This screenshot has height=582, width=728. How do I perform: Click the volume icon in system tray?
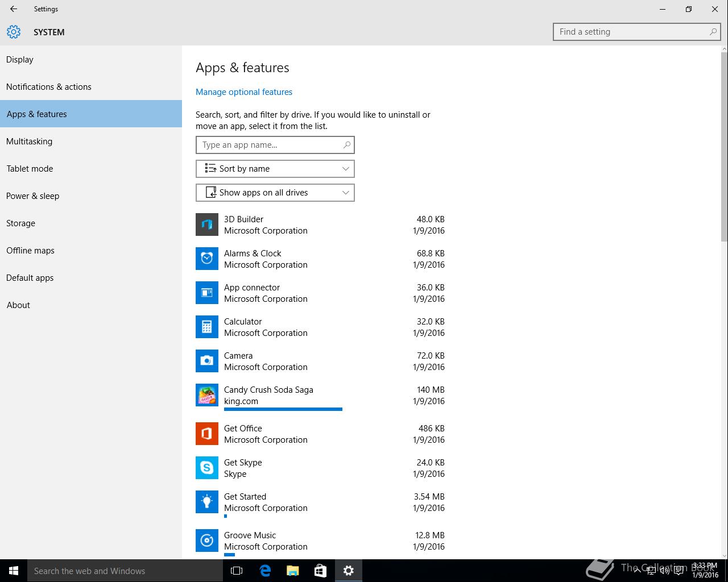(665, 571)
